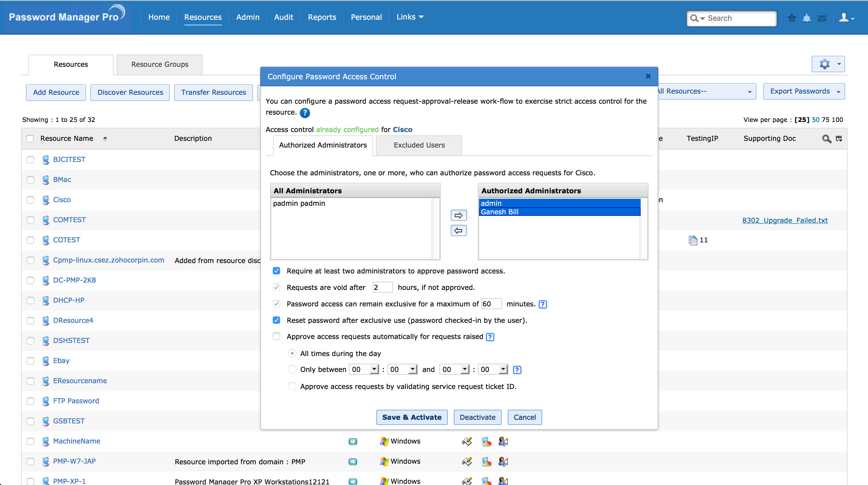The width and height of the screenshot is (868, 485).
Task: Uncheck 'Require at least two administrators' checkbox
Action: click(x=276, y=271)
